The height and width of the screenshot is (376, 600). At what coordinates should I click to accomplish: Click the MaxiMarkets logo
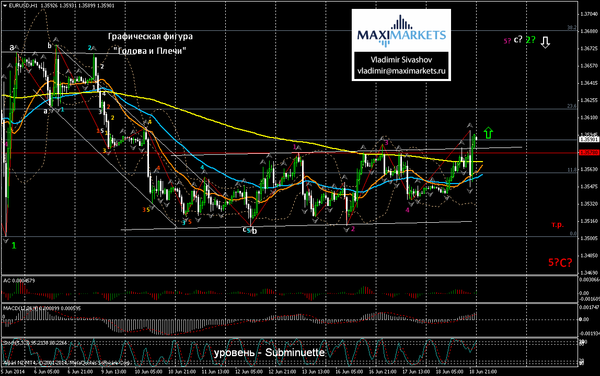point(401,31)
